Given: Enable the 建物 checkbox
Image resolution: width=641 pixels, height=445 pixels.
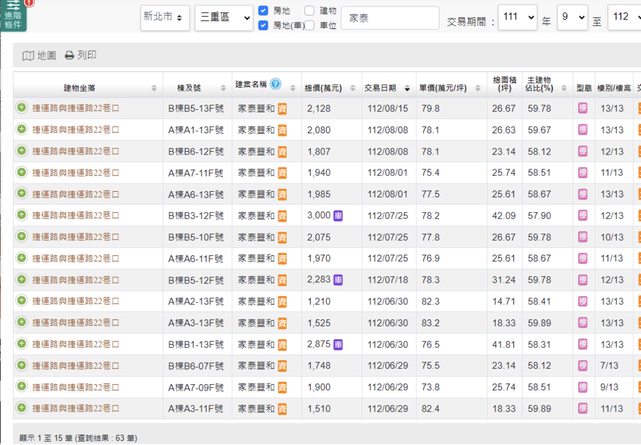Looking at the screenshot, I should pyautogui.click(x=310, y=10).
